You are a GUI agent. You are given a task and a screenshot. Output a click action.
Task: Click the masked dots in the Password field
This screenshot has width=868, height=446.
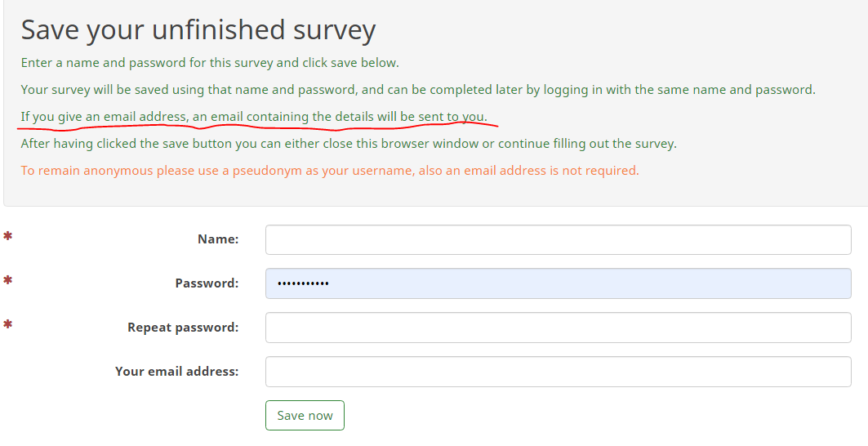(x=303, y=283)
